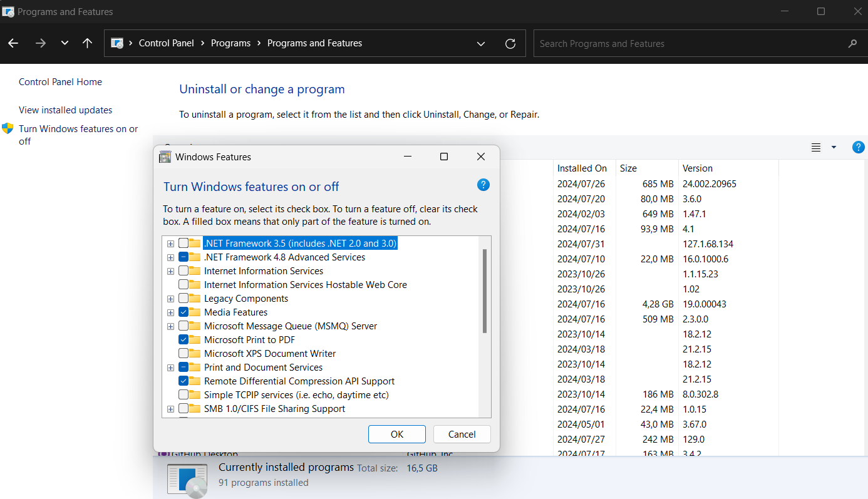Enable Microsoft Message Queue Server checkbox
Screen dimensions: 868x499
tap(183, 326)
